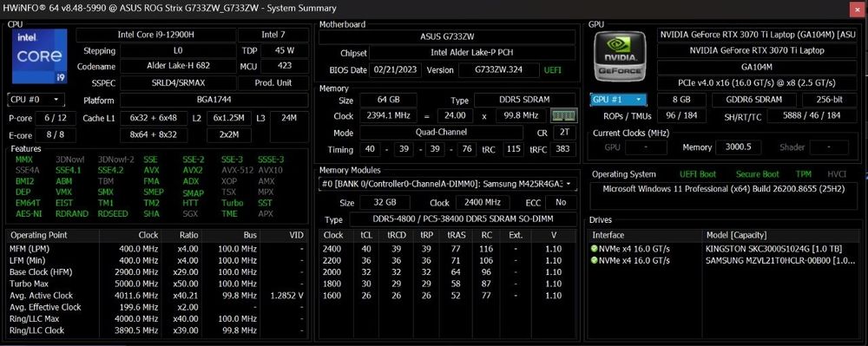Click the SSPEC value SRLD4/SRMAX
Image resolution: width=868 pixels, height=346 pixels.
coord(178,83)
